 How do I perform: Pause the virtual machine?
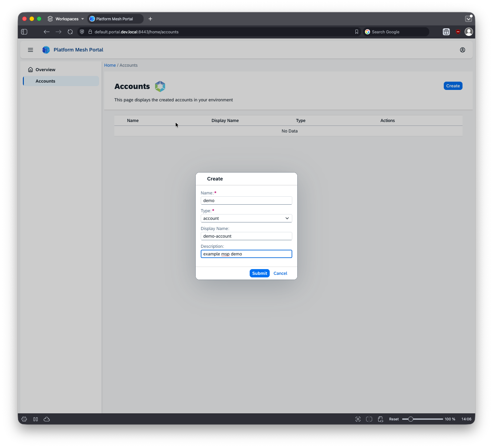pyautogui.click(x=36, y=419)
